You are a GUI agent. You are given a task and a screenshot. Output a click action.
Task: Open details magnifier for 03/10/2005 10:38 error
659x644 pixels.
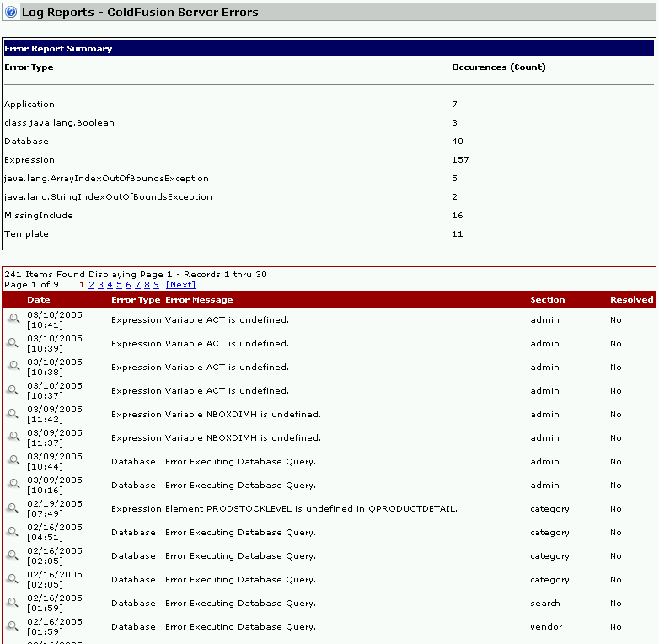13,366
